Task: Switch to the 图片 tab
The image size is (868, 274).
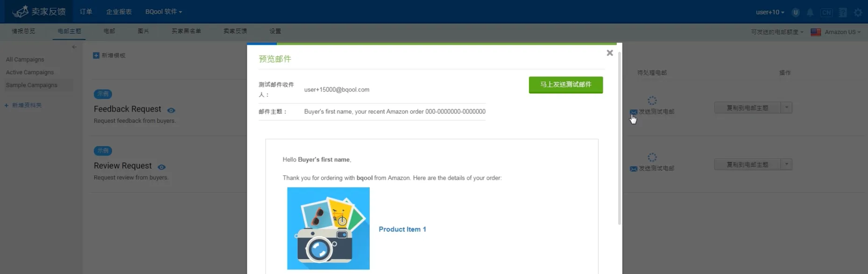Action: 143,31
